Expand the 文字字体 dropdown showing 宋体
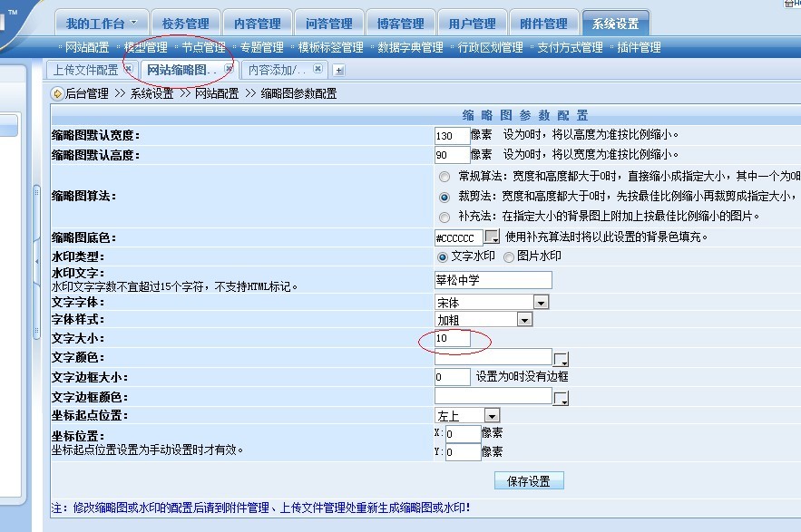Screen dimensions: 801x532 pyautogui.click(x=541, y=302)
